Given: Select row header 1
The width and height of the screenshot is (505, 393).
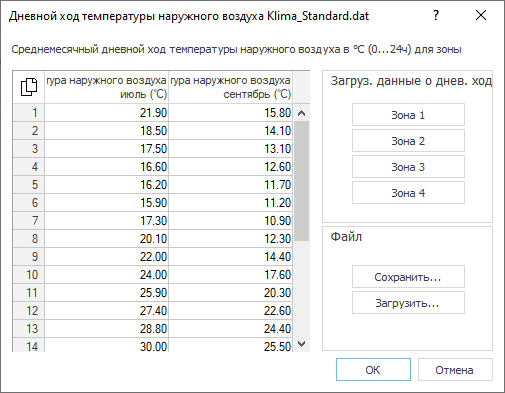Looking at the screenshot, I should coord(28,113).
